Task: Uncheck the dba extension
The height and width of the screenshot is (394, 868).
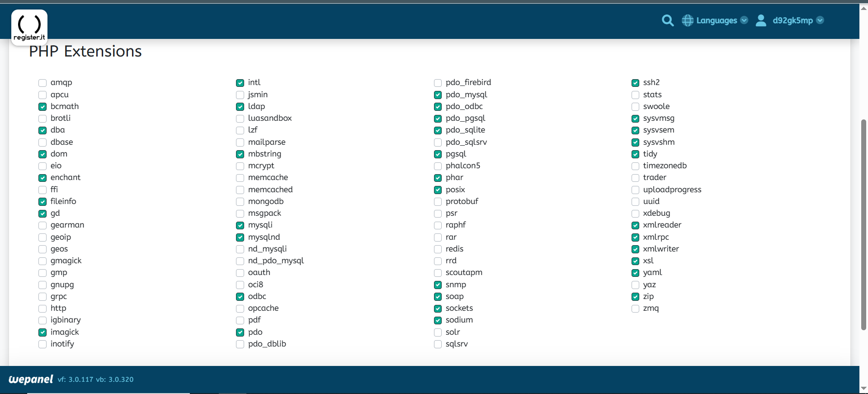Action: tap(42, 130)
